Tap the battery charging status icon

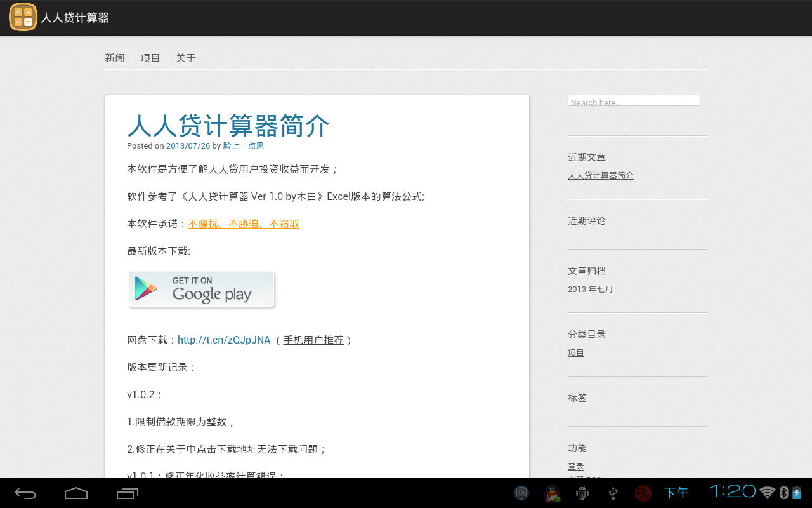point(797,493)
